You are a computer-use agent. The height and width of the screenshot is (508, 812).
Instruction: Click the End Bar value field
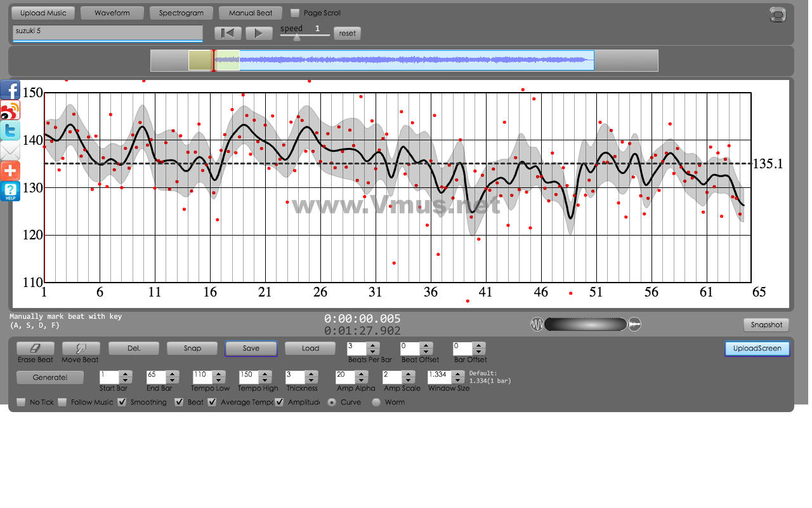tap(156, 377)
